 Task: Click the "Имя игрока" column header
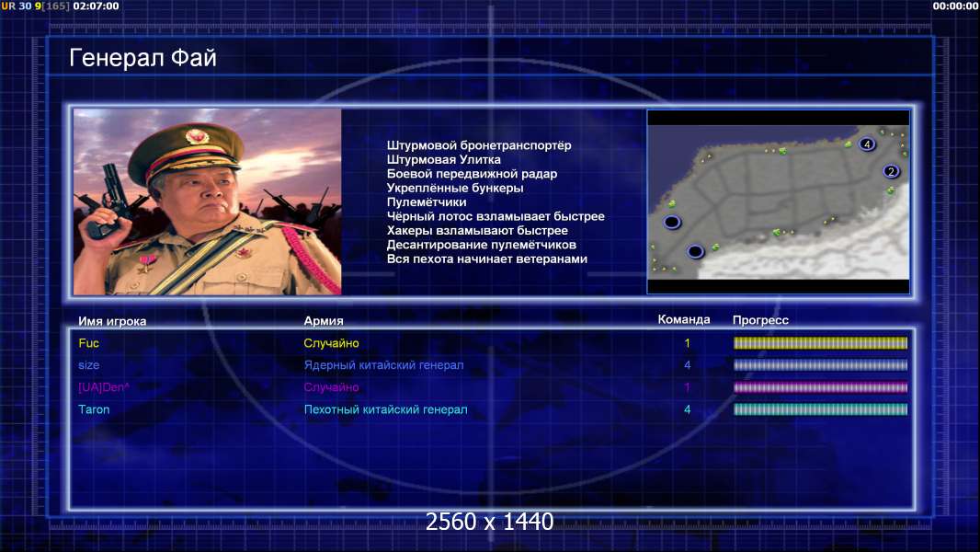(112, 321)
